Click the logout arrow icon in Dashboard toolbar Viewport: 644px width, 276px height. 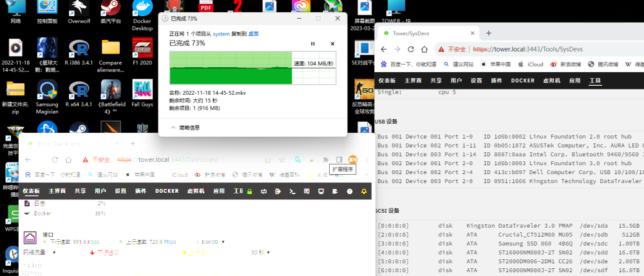(x=278, y=192)
